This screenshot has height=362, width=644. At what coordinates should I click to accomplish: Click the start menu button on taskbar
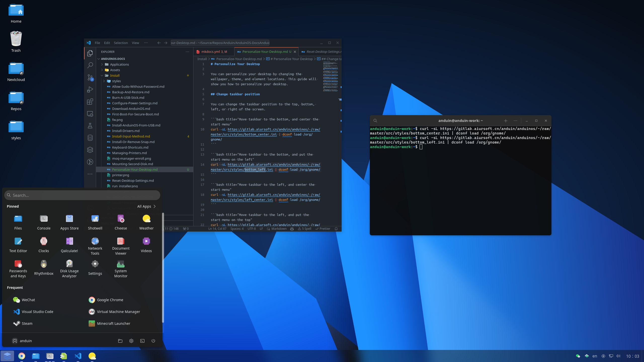click(x=7, y=356)
